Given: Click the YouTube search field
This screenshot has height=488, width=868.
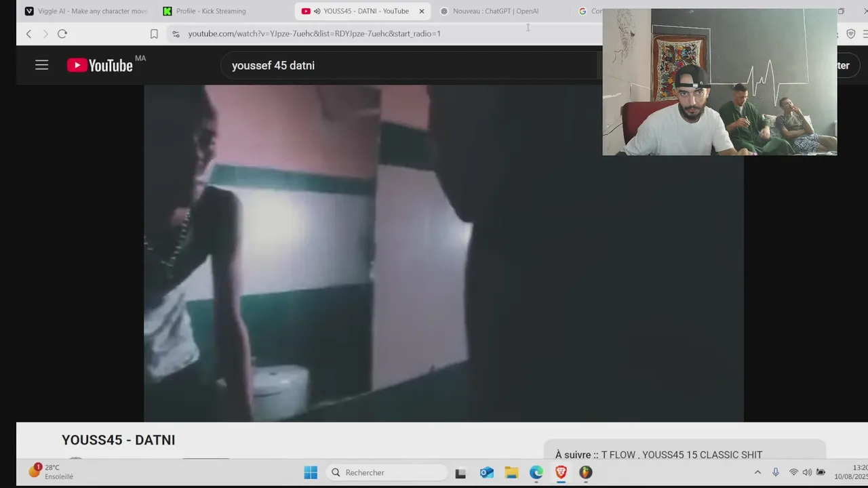Looking at the screenshot, I should (x=410, y=66).
